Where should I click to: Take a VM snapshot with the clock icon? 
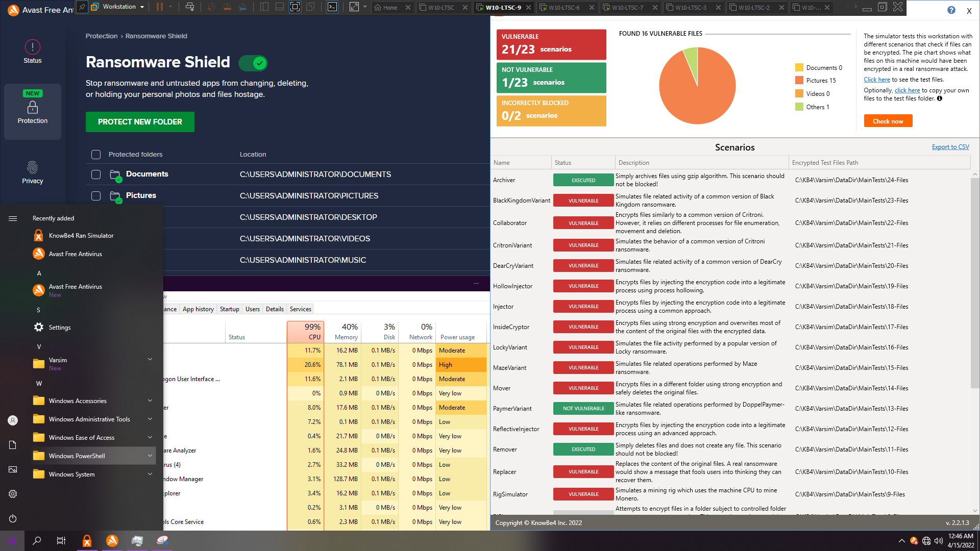(x=211, y=7)
